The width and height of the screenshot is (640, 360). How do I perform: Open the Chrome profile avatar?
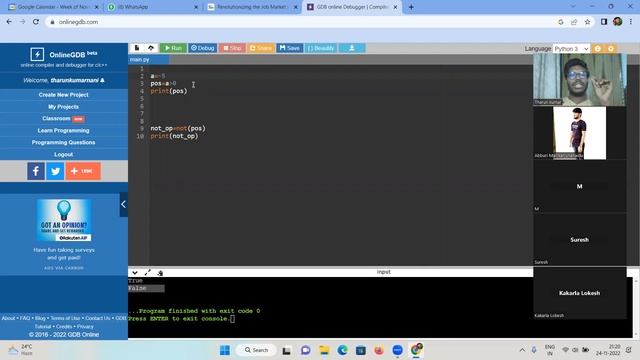[618, 22]
